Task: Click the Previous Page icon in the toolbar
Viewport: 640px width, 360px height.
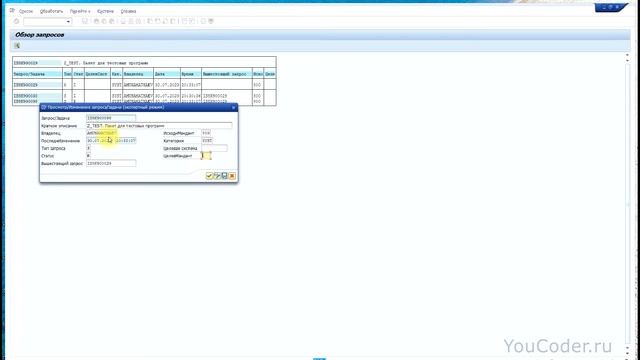Action: 158,21
